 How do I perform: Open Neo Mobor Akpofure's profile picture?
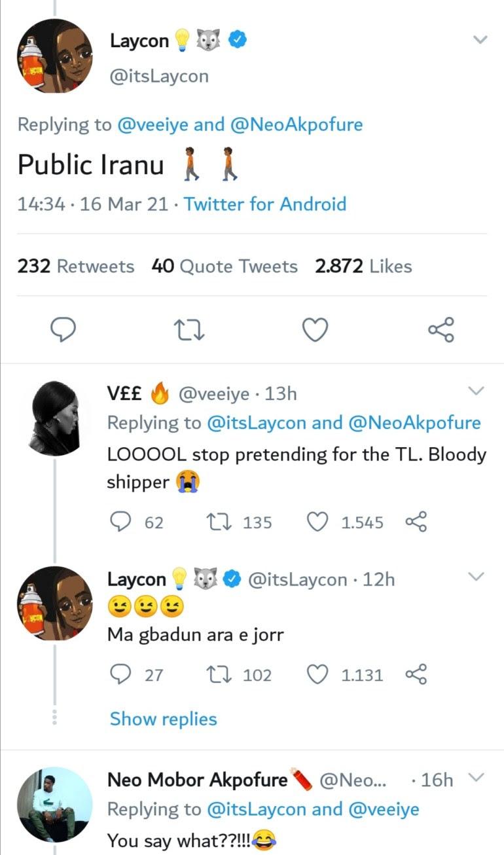[54, 804]
